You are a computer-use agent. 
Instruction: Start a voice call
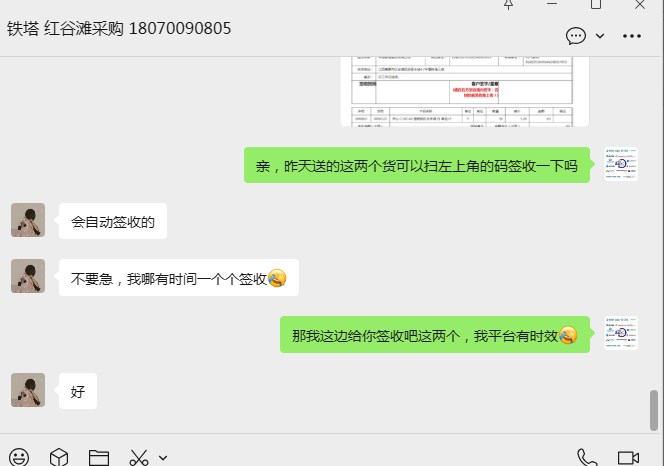pos(588,457)
